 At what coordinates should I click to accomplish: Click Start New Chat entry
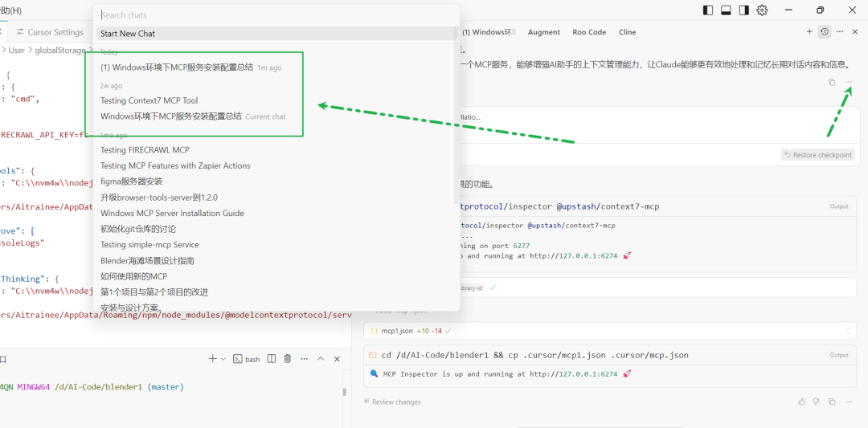pyautogui.click(x=276, y=33)
